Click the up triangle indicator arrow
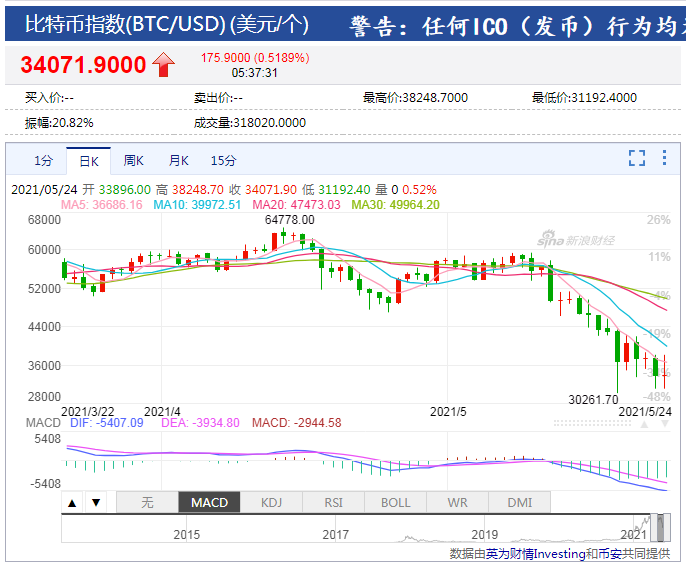 [73, 502]
